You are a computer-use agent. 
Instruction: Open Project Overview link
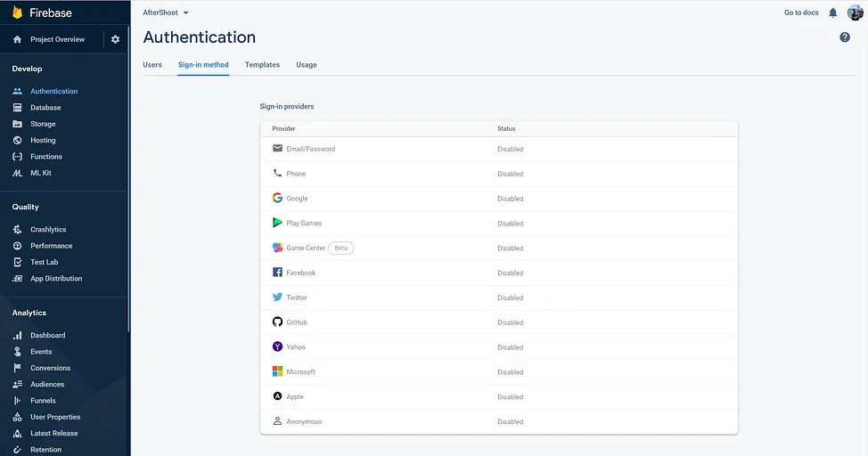pyautogui.click(x=58, y=39)
